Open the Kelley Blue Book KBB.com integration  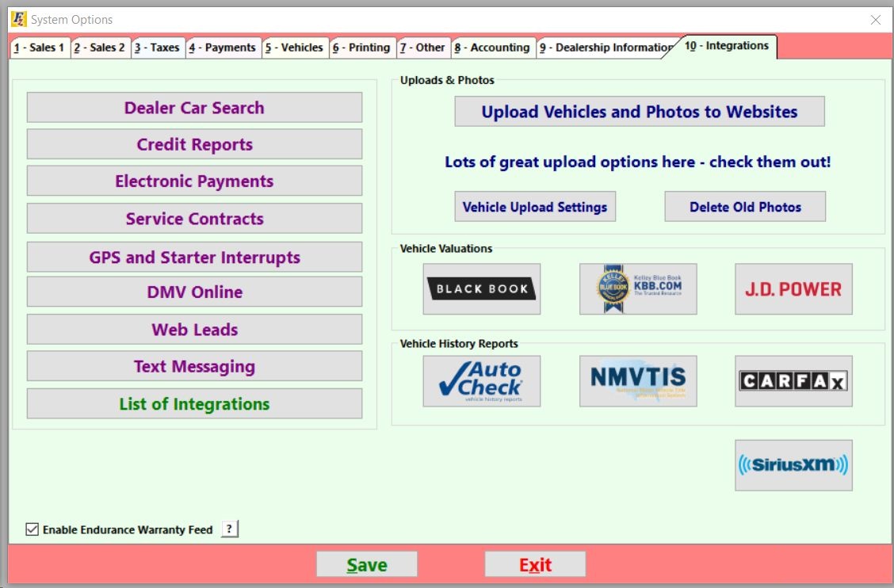click(x=638, y=288)
